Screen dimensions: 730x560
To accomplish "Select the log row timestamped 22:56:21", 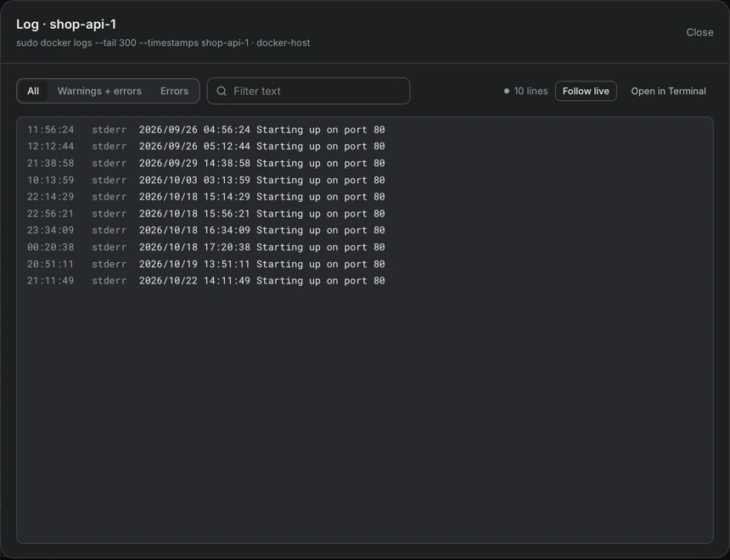I will 364,213.
